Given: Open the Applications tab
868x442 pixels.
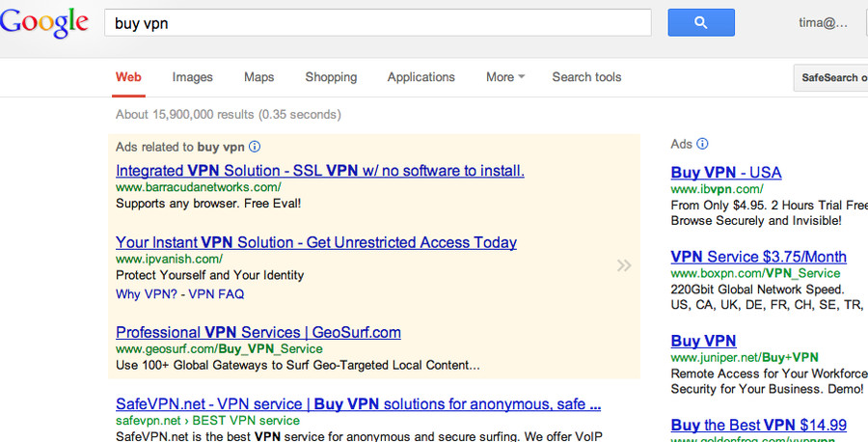Looking at the screenshot, I should [x=420, y=77].
